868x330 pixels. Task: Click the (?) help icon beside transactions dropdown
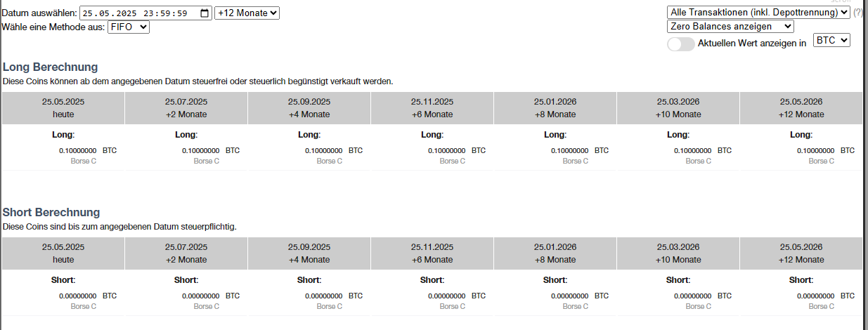coord(858,12)
